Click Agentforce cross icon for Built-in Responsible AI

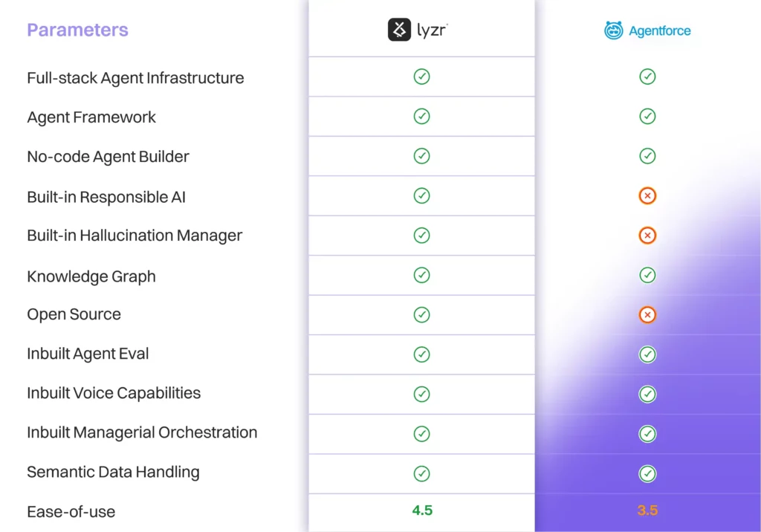(647, 196)
